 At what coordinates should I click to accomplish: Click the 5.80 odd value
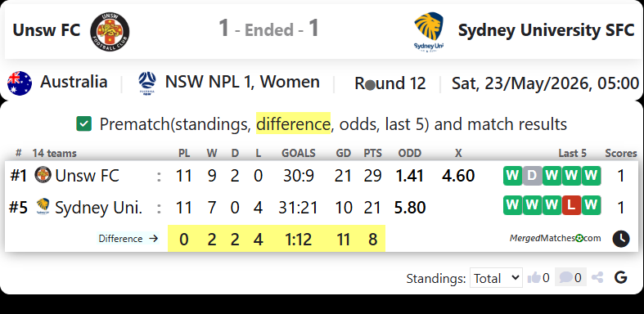[x=409, y=207]
